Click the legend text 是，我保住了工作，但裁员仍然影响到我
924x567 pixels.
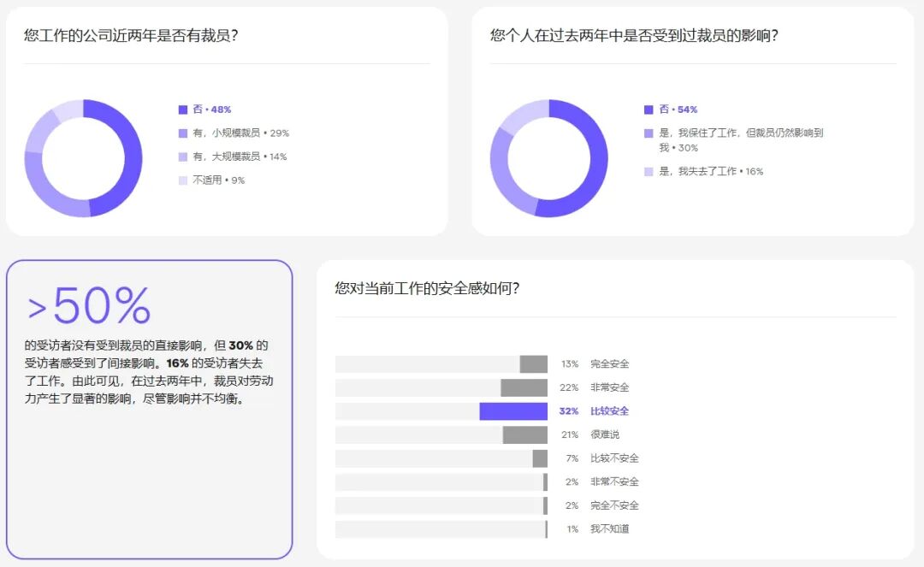pyautogui.click(x=741, y=140)
